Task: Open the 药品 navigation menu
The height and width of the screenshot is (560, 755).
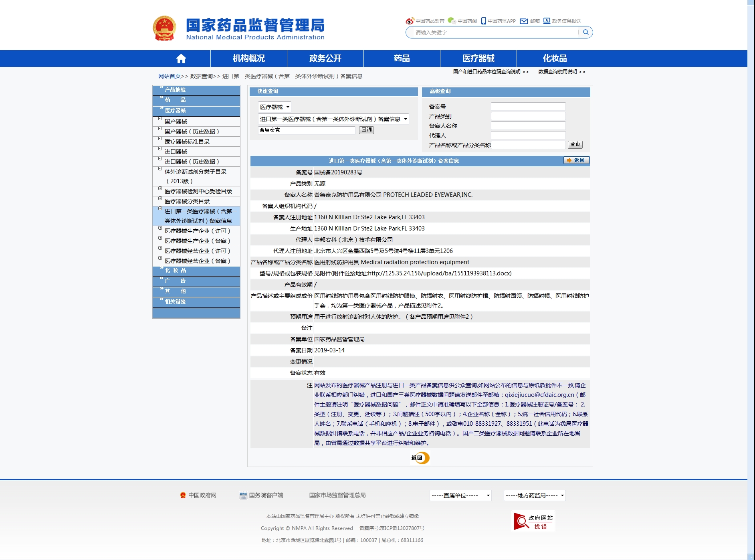Action: [402, 59]
